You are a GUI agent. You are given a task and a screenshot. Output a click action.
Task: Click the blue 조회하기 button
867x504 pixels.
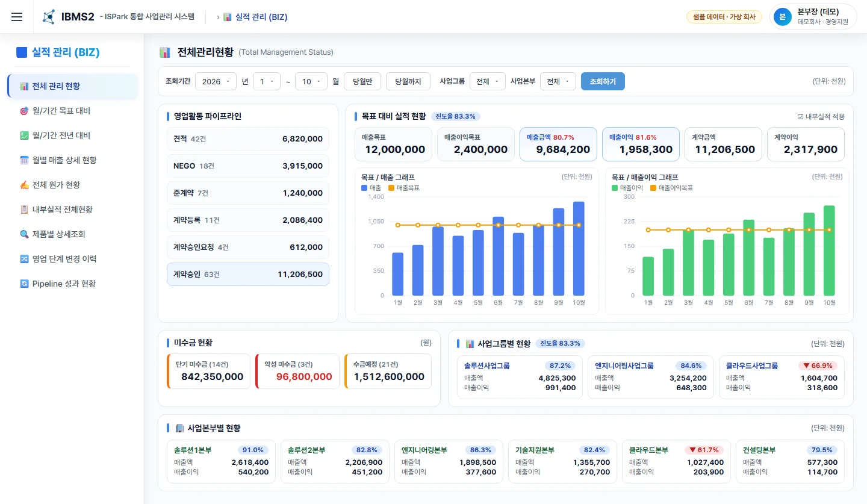603,81
